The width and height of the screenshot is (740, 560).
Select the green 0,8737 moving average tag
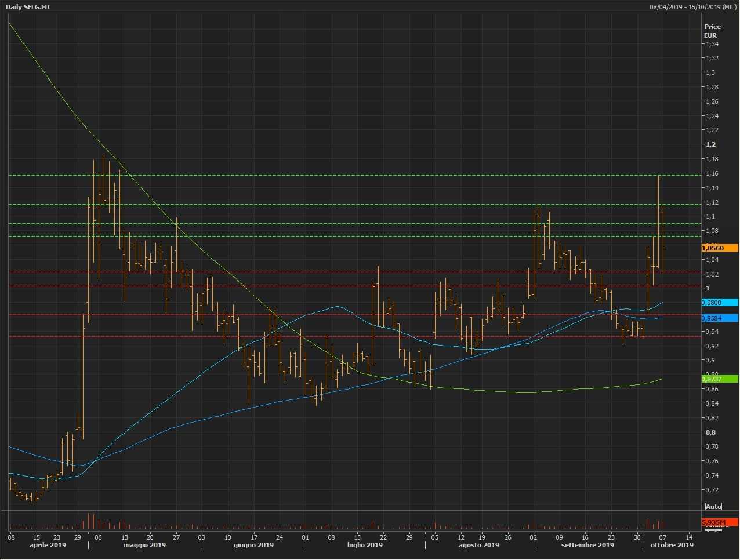tap(719, 379)
